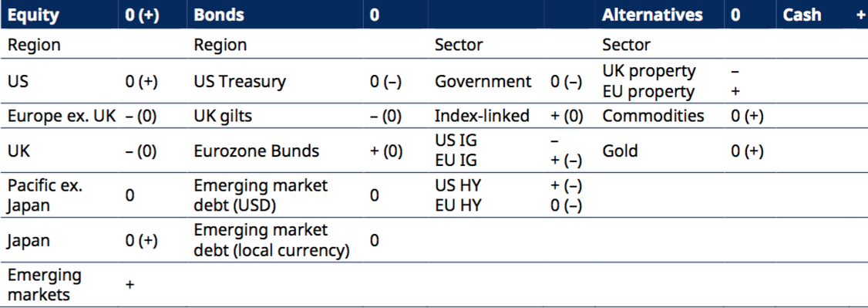Click Emerging market debt (local currency)

tap(271, 240)
